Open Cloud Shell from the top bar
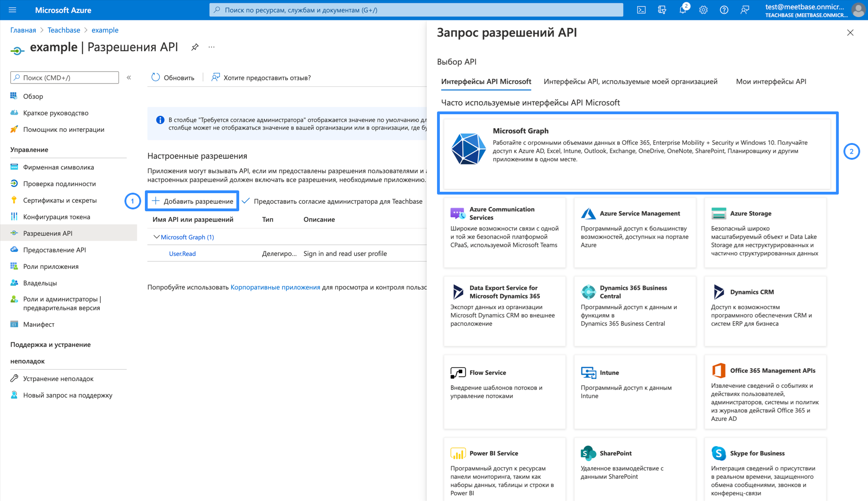The image size is (868, 501). [641, 10]
